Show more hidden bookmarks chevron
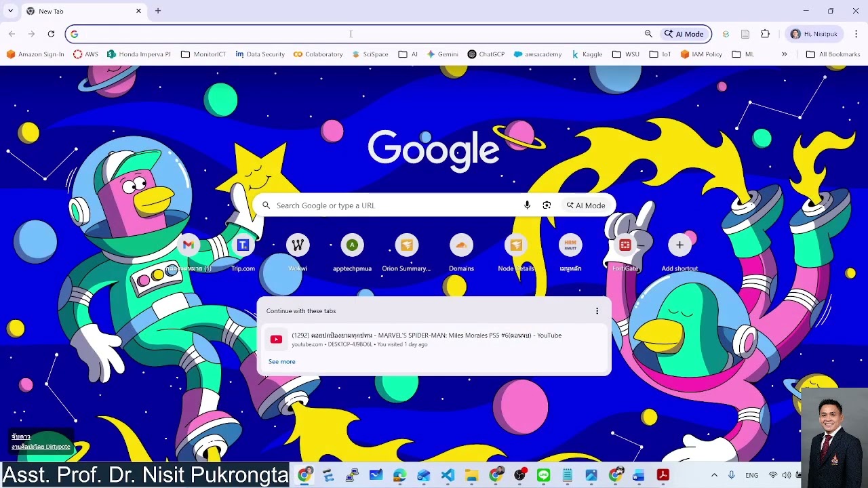868x488 pixels. pyautogui.click(x=784, y=54)
